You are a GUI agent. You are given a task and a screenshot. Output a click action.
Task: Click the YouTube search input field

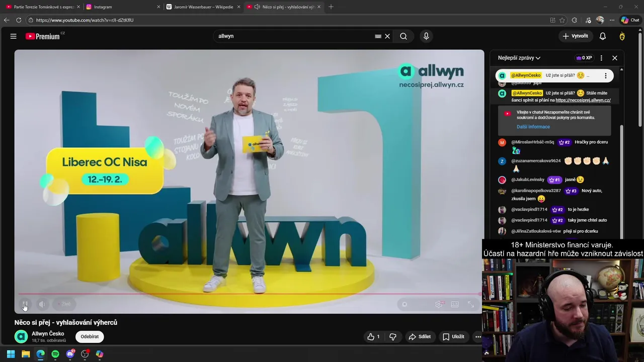click(294, 36)
